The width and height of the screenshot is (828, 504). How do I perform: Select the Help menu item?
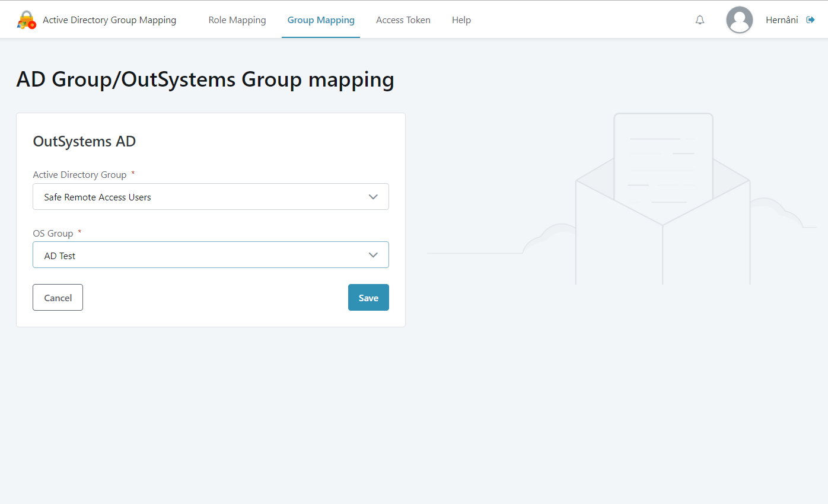(x=461, y=20)
